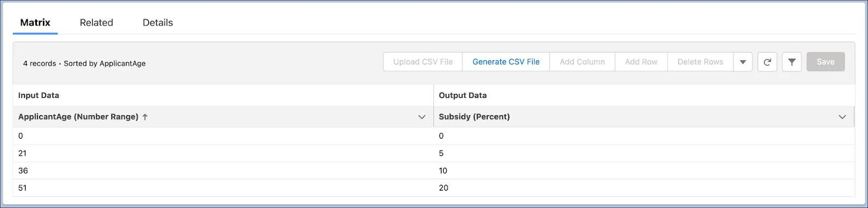Screen dimensions: 868x208
Task: Open the more actions dropdown arrow
Action: coord(743,62)
